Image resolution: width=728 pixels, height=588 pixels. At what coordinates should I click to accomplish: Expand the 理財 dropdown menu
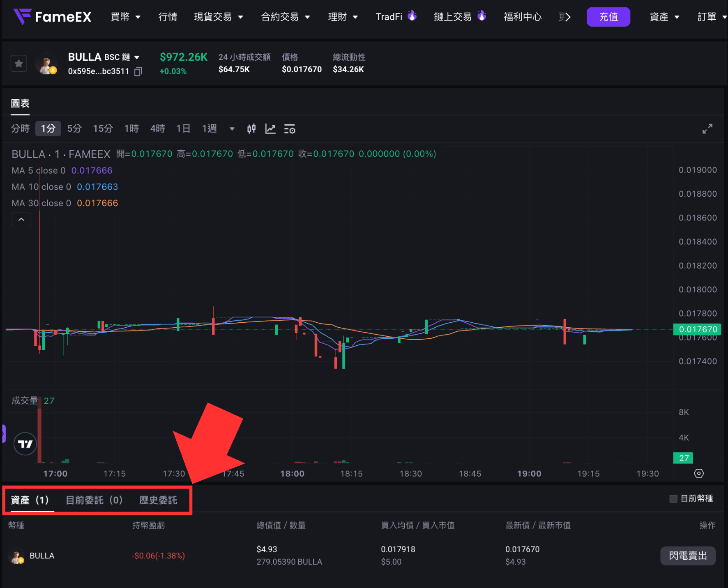[x=343, y=17]
